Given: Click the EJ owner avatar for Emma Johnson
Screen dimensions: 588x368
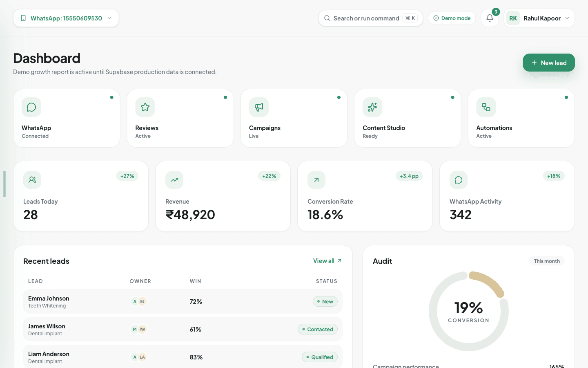Looking at the screenshot, I should pyautogui.click(x=142, y=301).
